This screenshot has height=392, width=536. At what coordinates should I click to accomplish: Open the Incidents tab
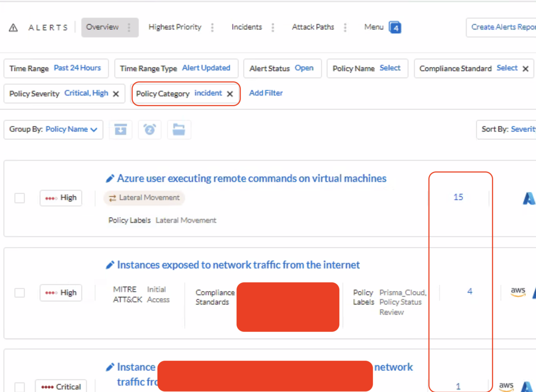247,27
